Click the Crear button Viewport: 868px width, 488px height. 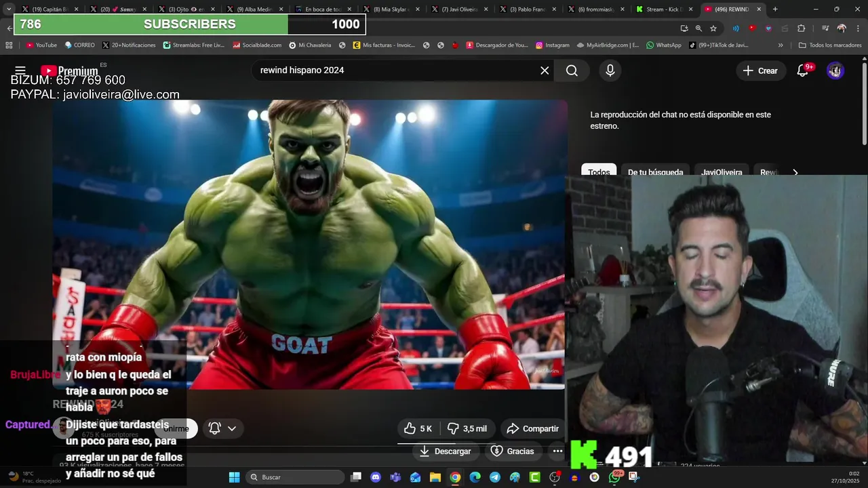[x=760, y=70]
